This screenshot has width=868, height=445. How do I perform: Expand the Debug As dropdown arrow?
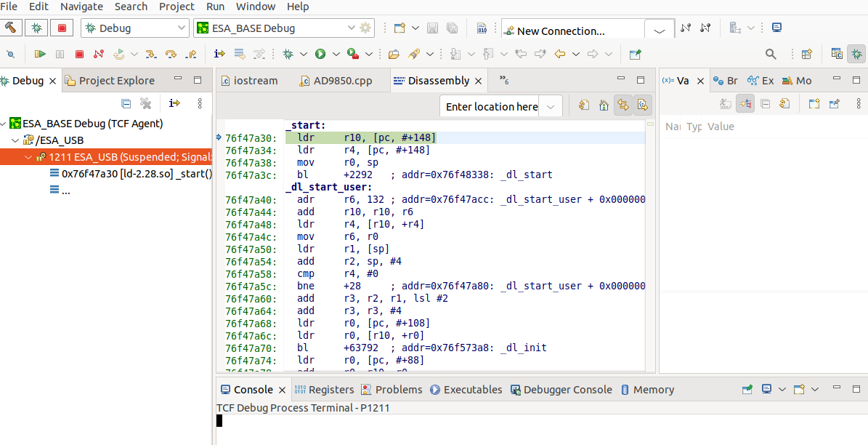click(x=304, y=54)
